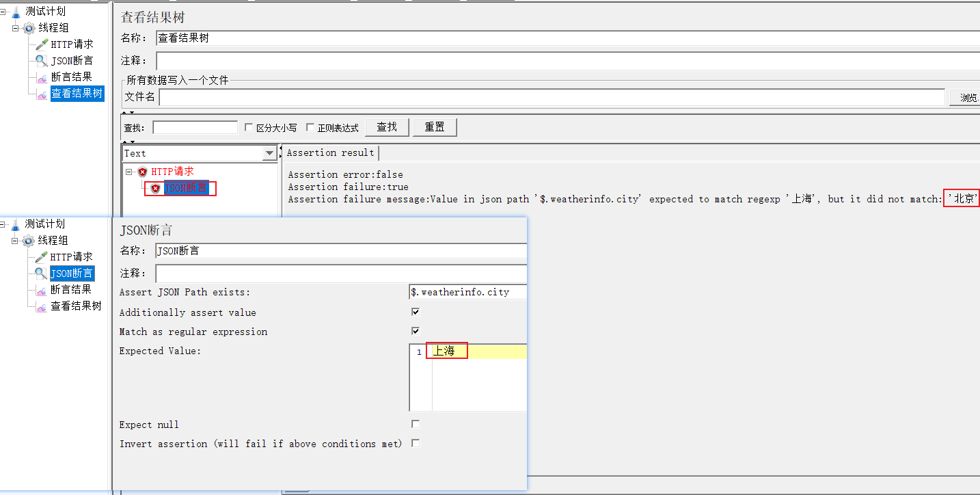
Task: Select 线程组 label in 查看结果树 window tree
Action: [x=53, y=28]
